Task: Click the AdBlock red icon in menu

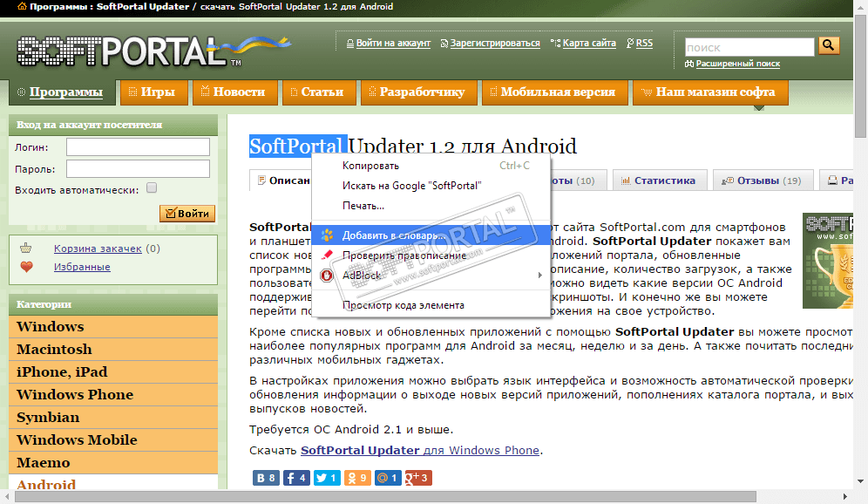Action: pos(327,276)
